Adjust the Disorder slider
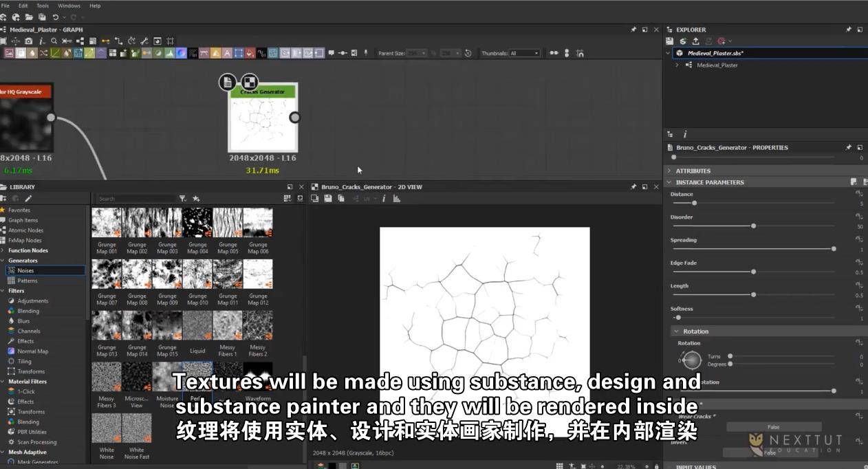868x469 pixels. pos(753,226)
